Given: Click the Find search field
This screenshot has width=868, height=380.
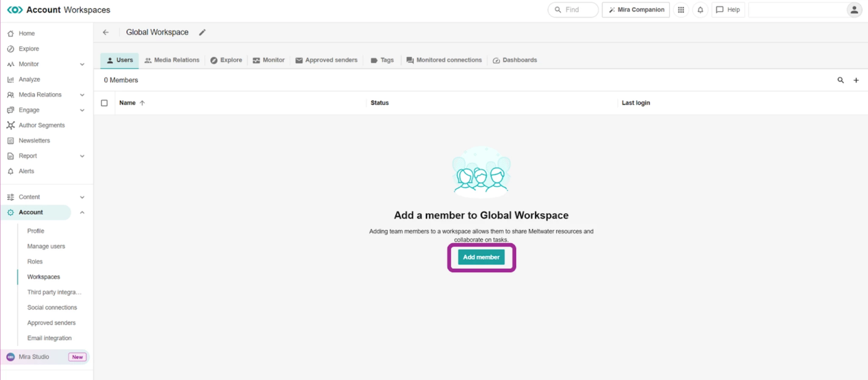Looking at the screenshot, I should coord(573,10).
